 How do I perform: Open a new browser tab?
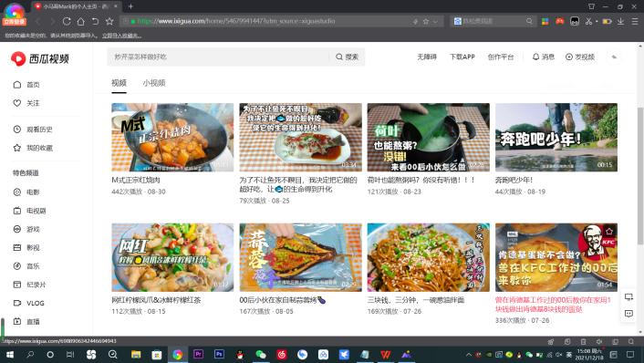coord(130,6)
